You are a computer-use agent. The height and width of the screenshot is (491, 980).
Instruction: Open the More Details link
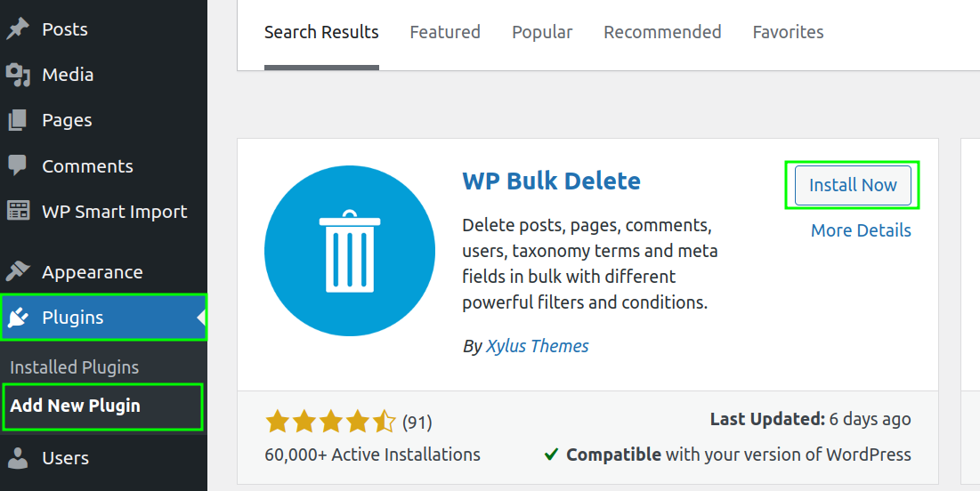[861, 230]
